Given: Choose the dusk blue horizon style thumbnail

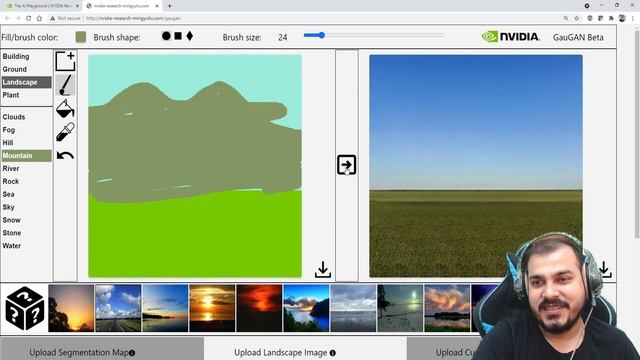Looking at the screenshot, I should point(165,308).
